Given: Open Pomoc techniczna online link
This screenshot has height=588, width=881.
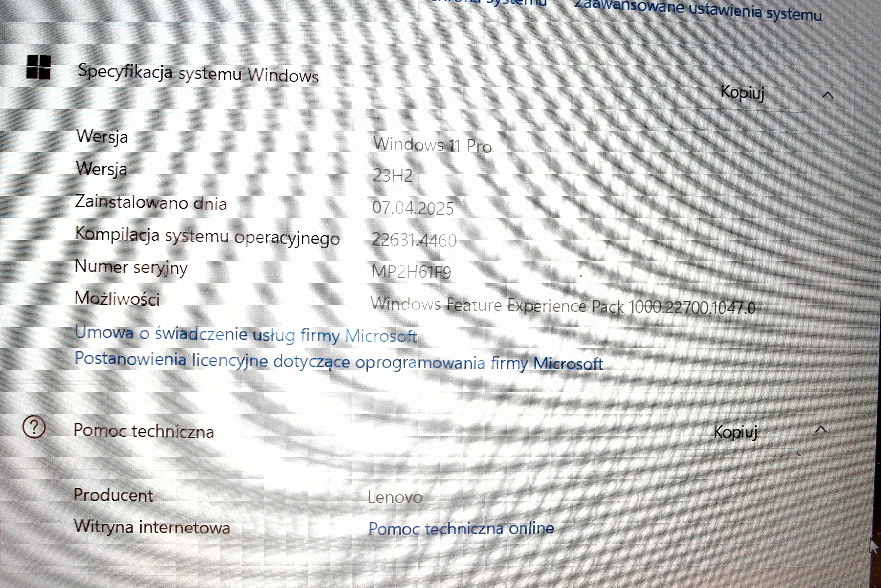Looking at the screenshot, I should [x=461, y=528].
